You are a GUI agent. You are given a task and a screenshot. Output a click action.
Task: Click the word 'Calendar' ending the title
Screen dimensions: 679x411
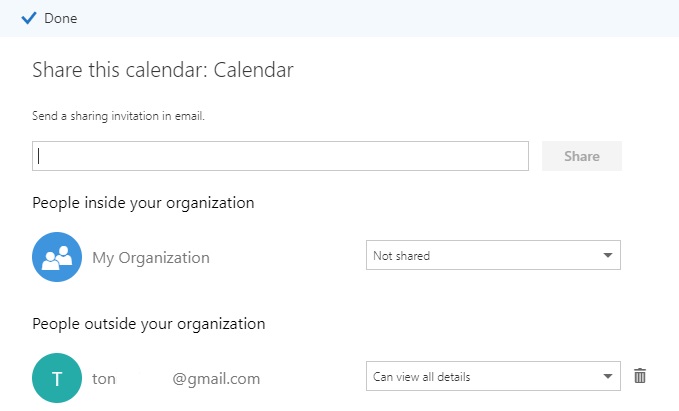[257, 70]
